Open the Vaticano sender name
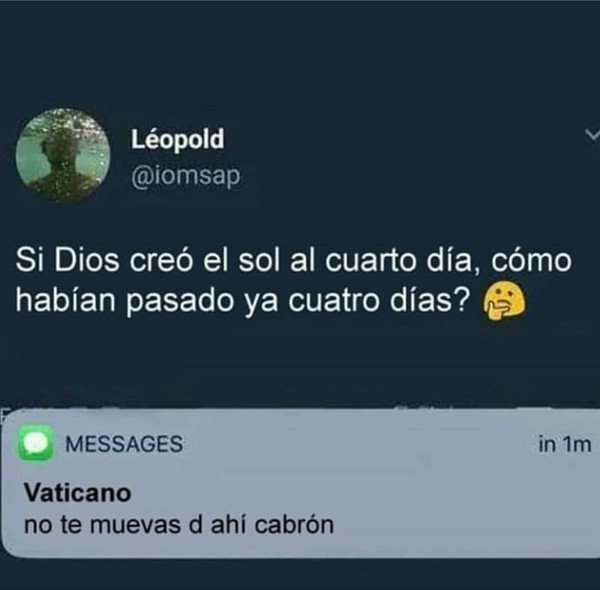 (78, 493)
